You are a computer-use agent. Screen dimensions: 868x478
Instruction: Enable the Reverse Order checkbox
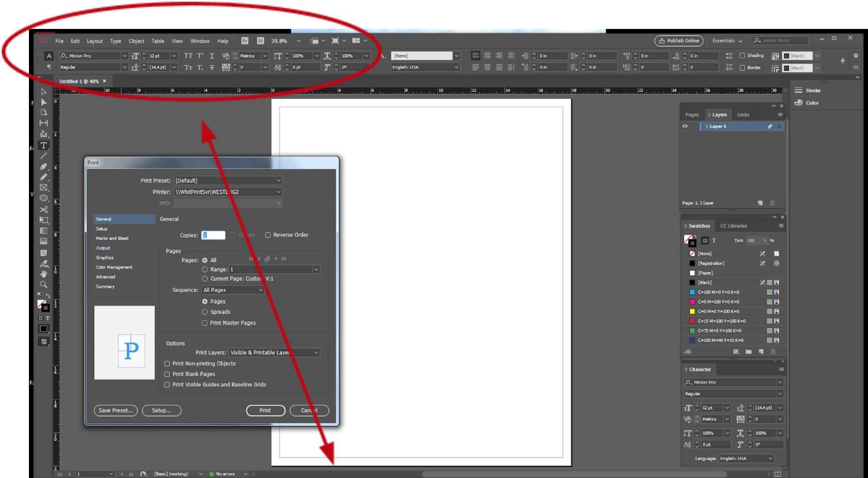tap(268, 235)
